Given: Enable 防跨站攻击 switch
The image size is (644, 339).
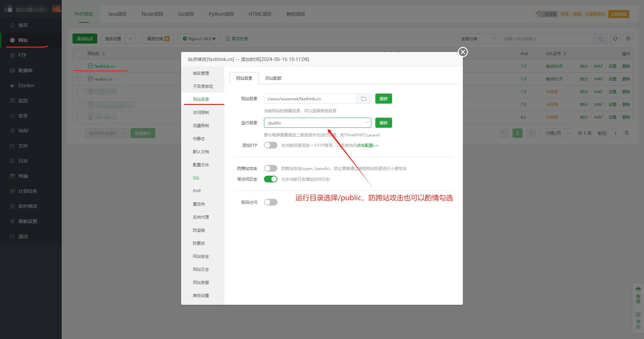Looking at the screenshot, I should click(271, 168).
